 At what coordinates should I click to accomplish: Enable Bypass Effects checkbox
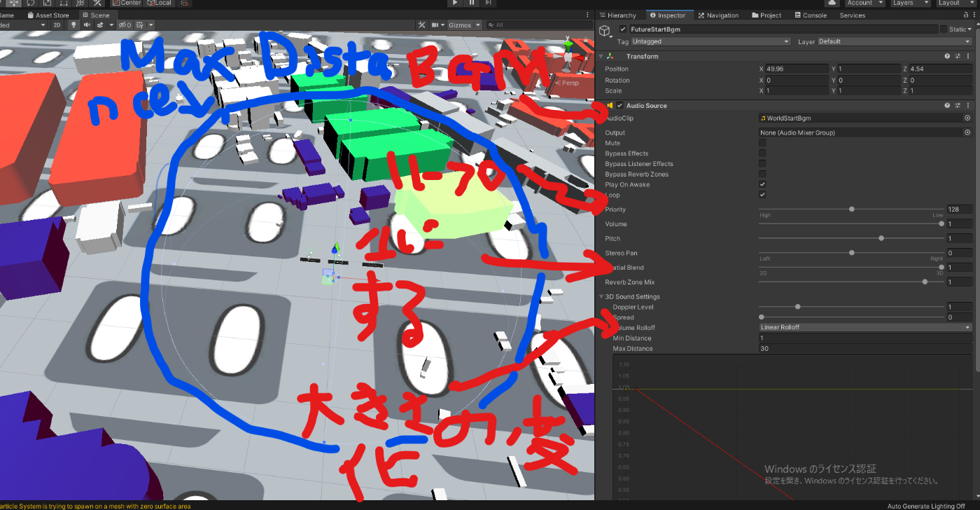coord(762,153)
